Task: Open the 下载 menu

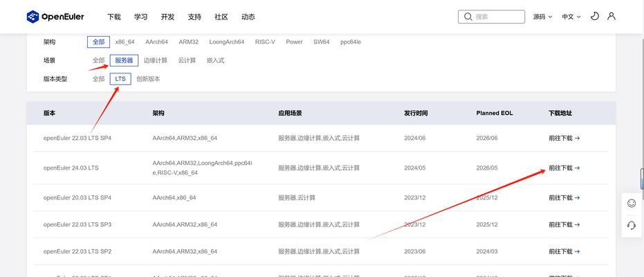Action: tap(113, 17)
